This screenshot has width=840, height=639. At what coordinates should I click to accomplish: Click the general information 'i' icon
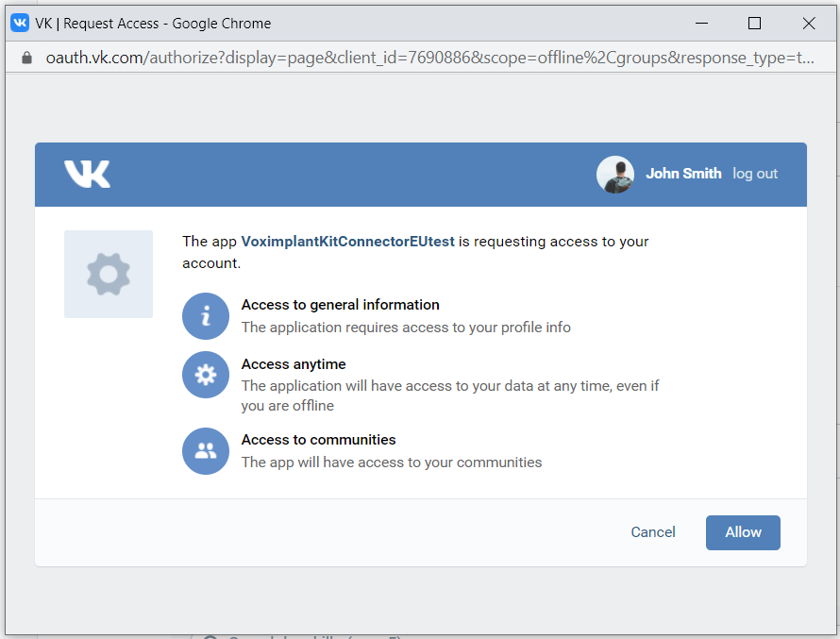tap(206, 316)
